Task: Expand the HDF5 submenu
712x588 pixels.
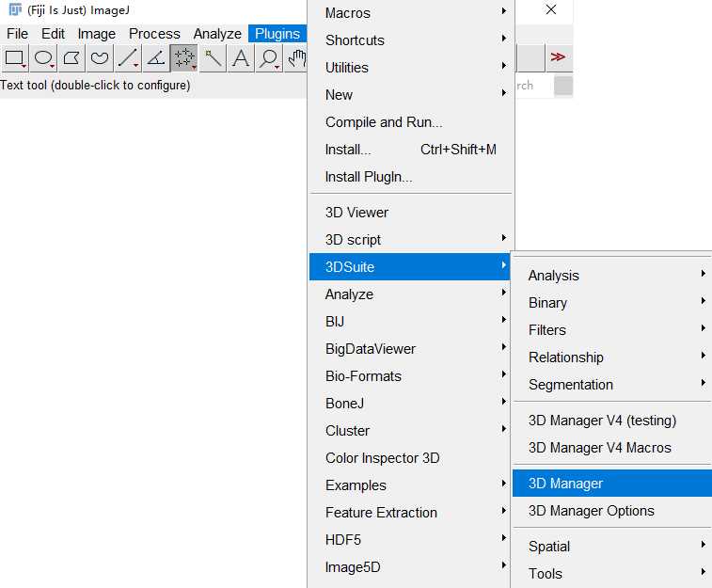Action: coord(410,539)
